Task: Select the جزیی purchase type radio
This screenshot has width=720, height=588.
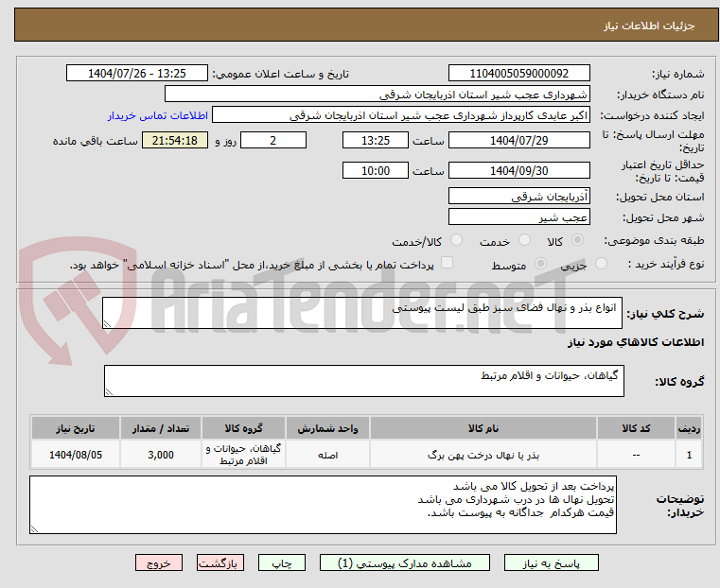Action: point(601,264)
